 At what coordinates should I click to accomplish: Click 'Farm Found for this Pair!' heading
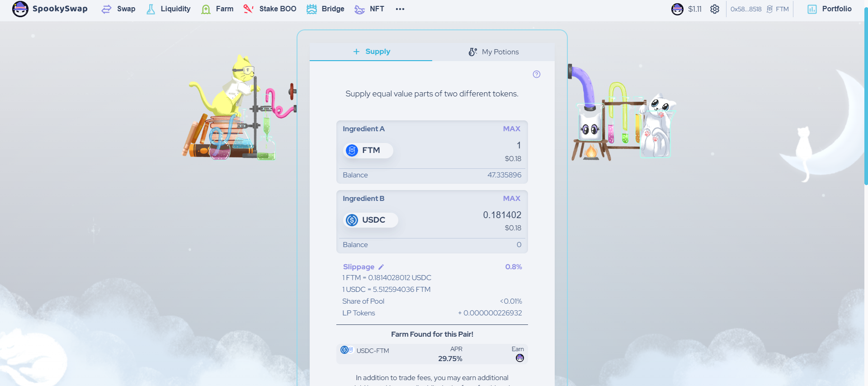432,334
